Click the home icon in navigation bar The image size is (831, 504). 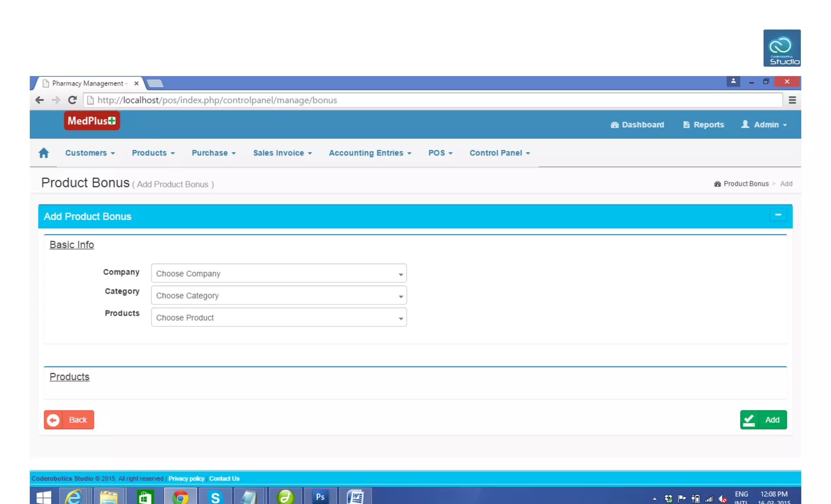43,153
